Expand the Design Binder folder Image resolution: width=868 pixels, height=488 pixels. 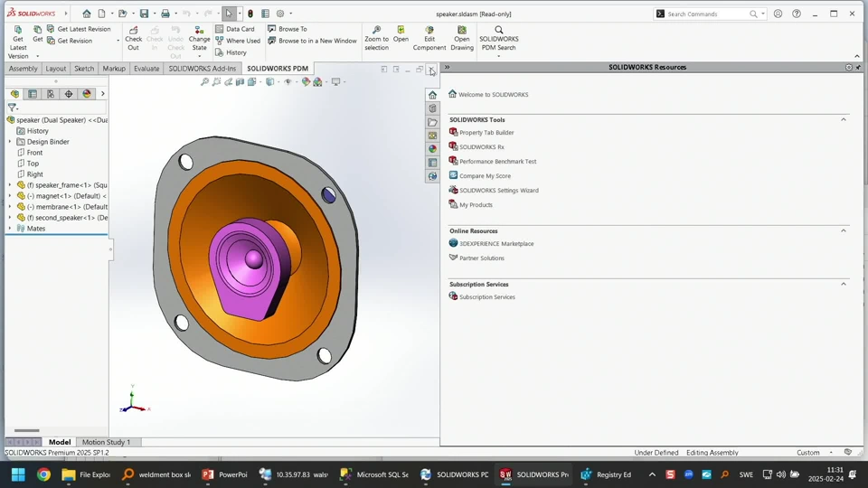pos(9,142)
